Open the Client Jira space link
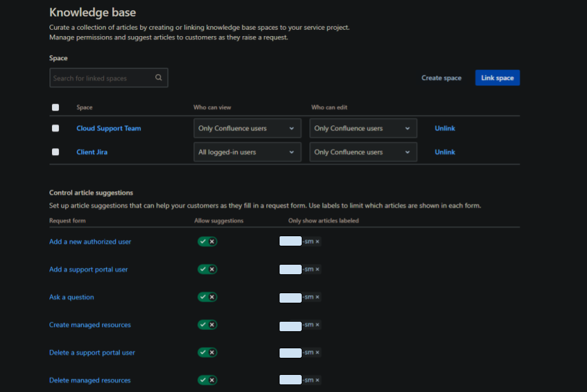 92,152
